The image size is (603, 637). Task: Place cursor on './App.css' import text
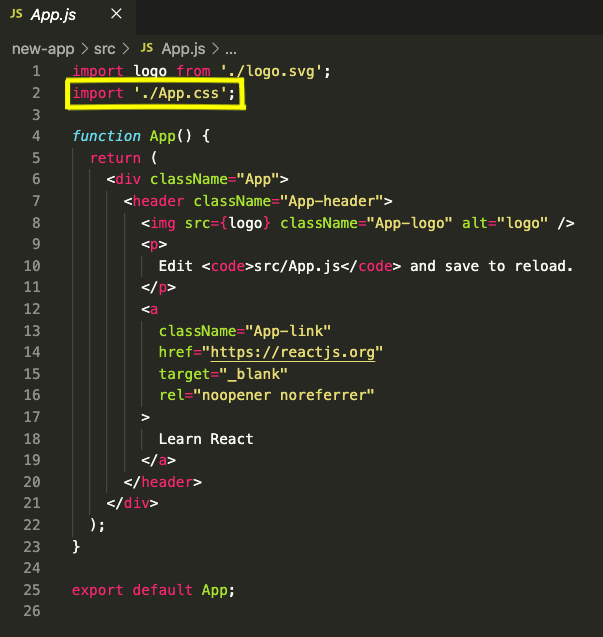(x=180, y=93)
